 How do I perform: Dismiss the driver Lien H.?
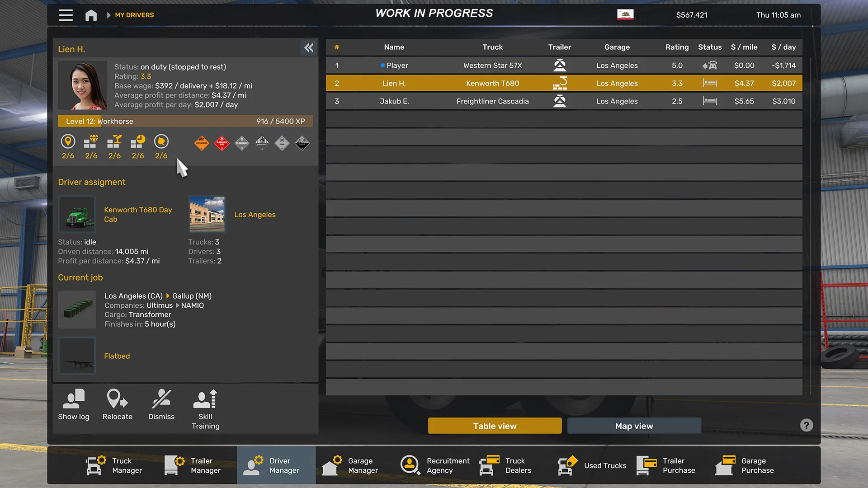tap(161, 404)
